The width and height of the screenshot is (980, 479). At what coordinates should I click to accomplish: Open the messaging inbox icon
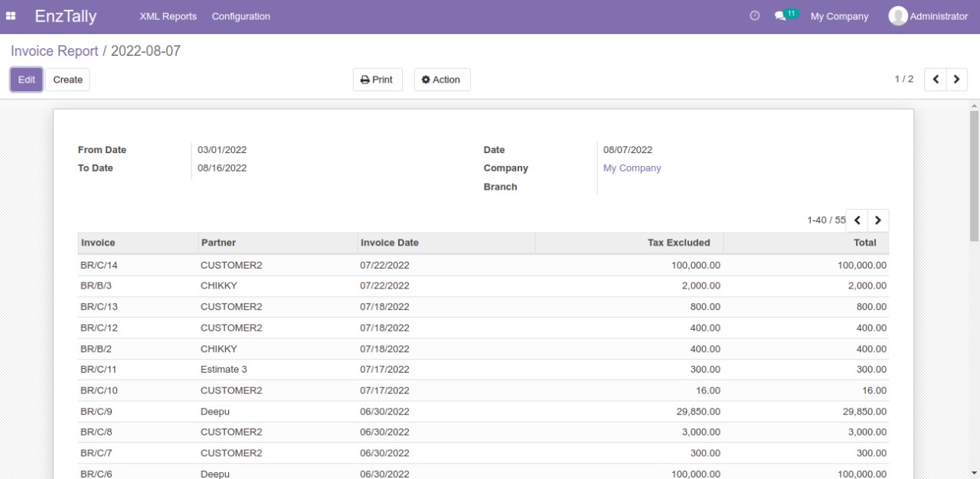(779, 16)
